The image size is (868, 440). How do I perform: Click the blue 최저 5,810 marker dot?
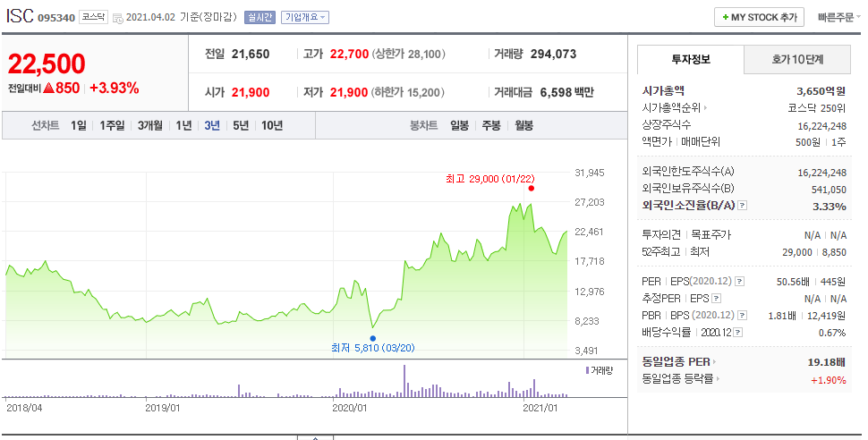point(372,338)
